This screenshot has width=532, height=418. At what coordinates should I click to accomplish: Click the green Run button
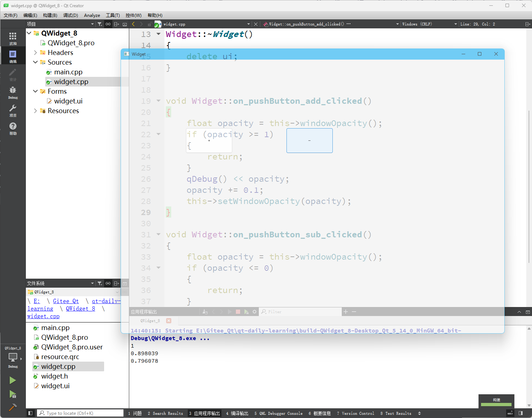13,380
